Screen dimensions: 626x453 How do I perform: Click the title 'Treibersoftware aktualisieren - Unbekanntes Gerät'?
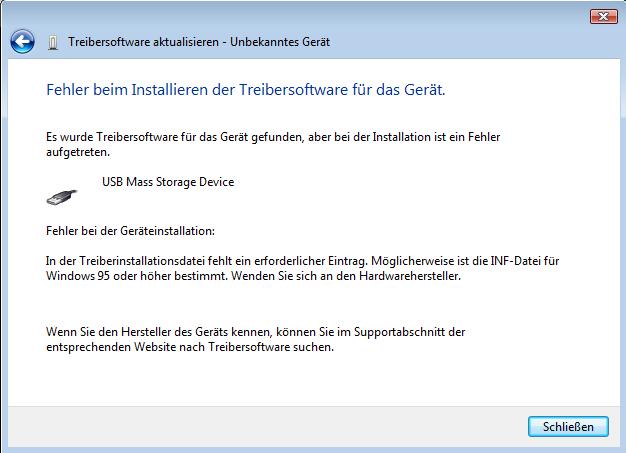tap(199, 42)
